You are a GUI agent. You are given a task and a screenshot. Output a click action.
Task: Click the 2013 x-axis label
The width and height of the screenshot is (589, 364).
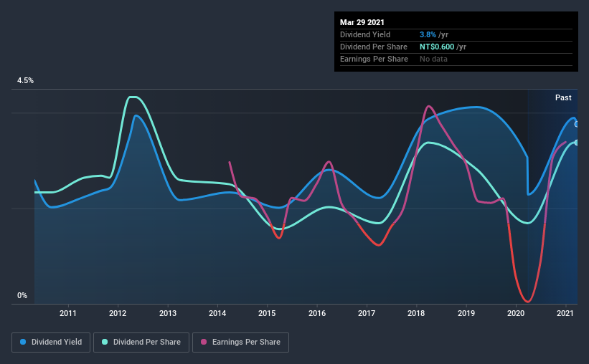tap(168, 313)
